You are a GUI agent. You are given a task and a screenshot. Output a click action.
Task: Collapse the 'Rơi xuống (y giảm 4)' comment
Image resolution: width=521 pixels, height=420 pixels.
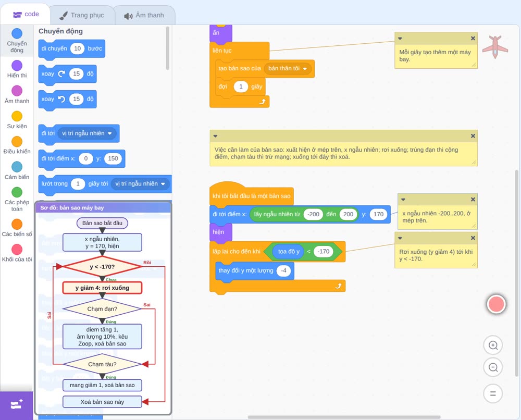coord(400,238)
